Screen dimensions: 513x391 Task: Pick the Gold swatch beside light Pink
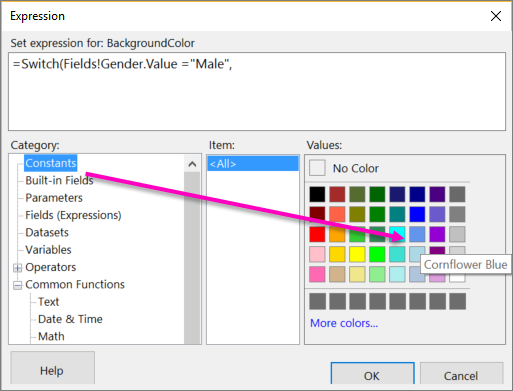[x=337, y=254]
